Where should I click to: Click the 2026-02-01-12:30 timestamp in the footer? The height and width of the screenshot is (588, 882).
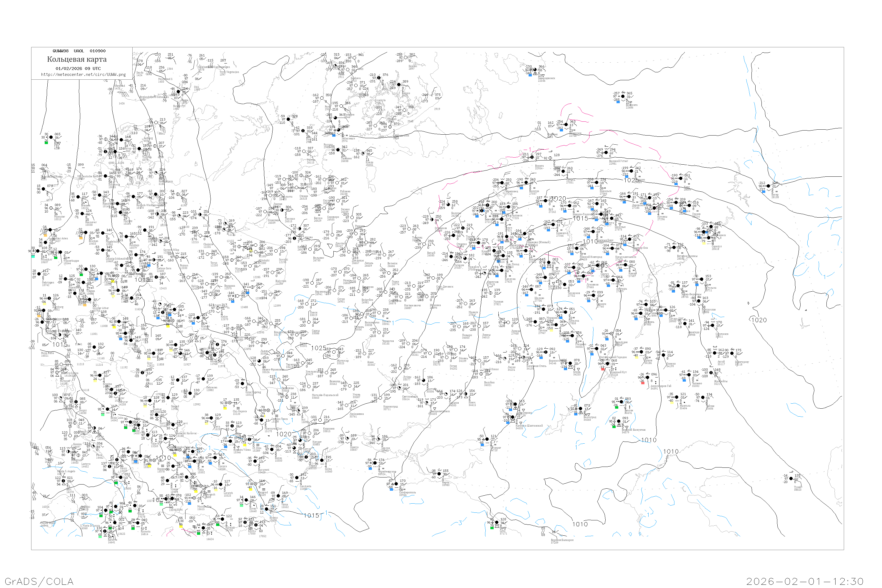(x=805, y=581)
